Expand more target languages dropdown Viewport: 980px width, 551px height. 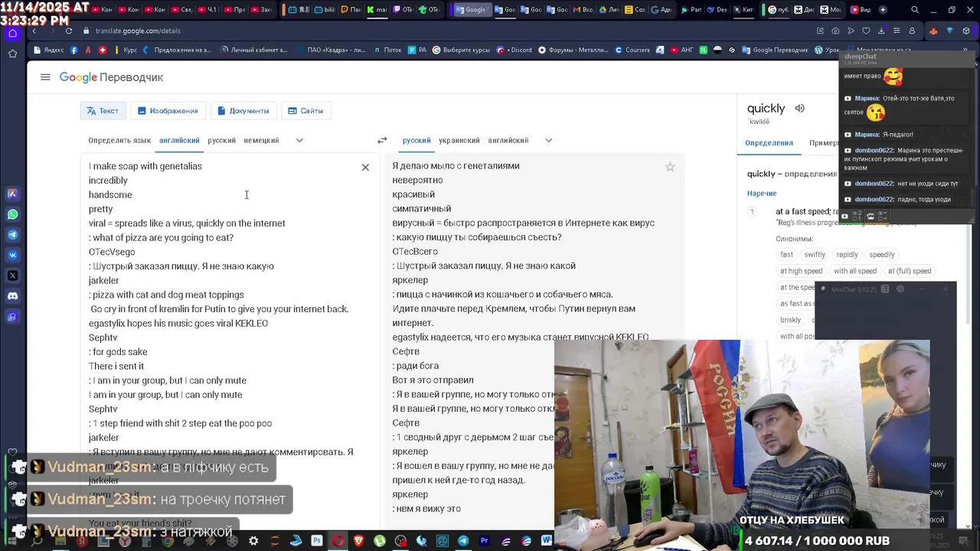point(548,140)
